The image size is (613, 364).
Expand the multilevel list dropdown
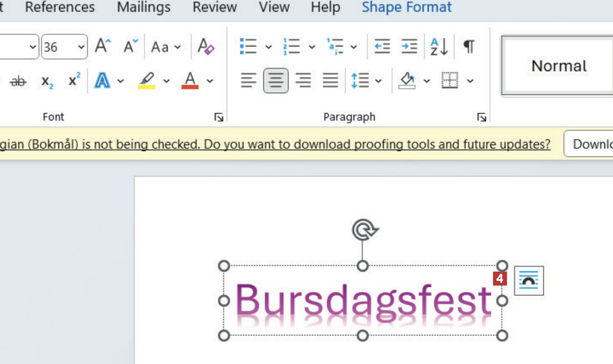coord(354,47)
